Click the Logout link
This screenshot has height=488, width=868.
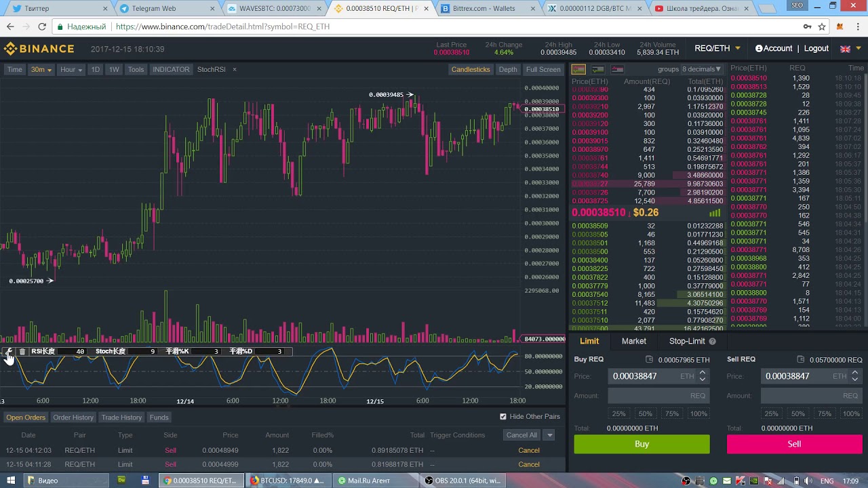coord(816,49)
